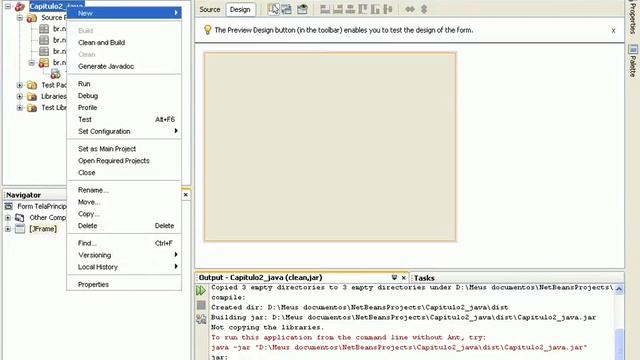Expand the Test Libraries node
The image size is (640, 360).
(20, 108)
